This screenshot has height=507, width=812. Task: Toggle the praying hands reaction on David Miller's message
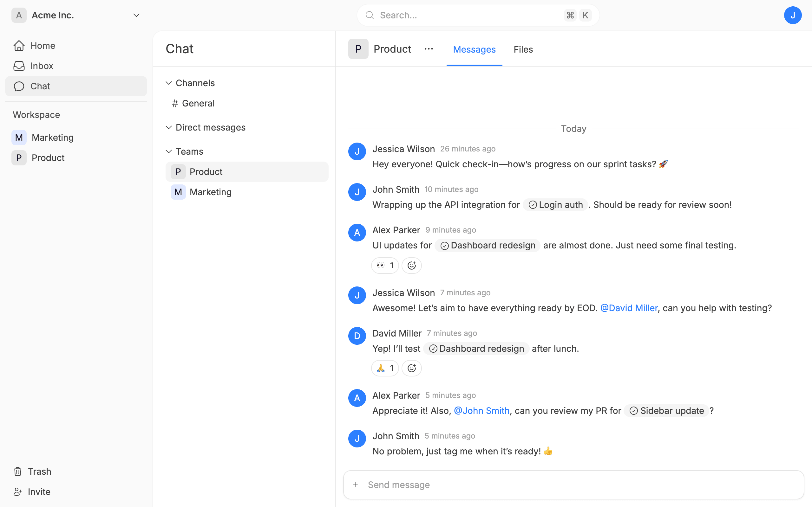pos(384,368)
